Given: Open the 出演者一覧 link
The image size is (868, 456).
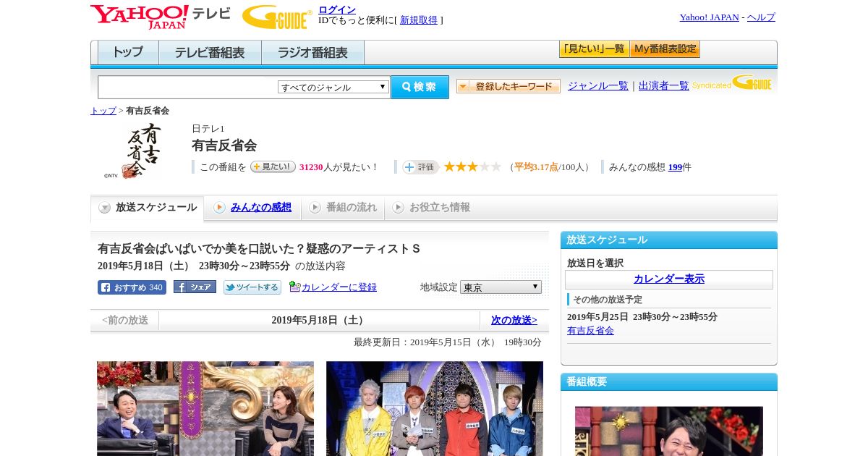Looking at the screenshot, I should coord(664,86).
